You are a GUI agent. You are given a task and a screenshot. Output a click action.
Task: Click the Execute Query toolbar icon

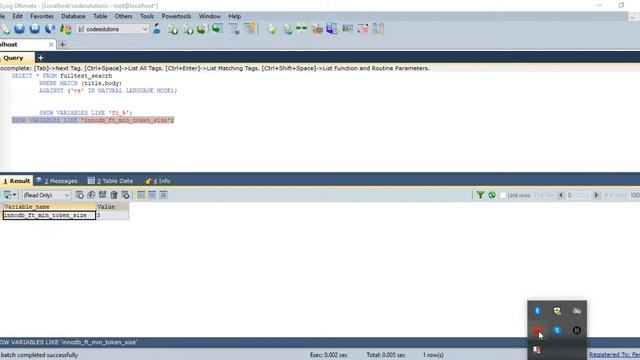click(x=19, y=29)
